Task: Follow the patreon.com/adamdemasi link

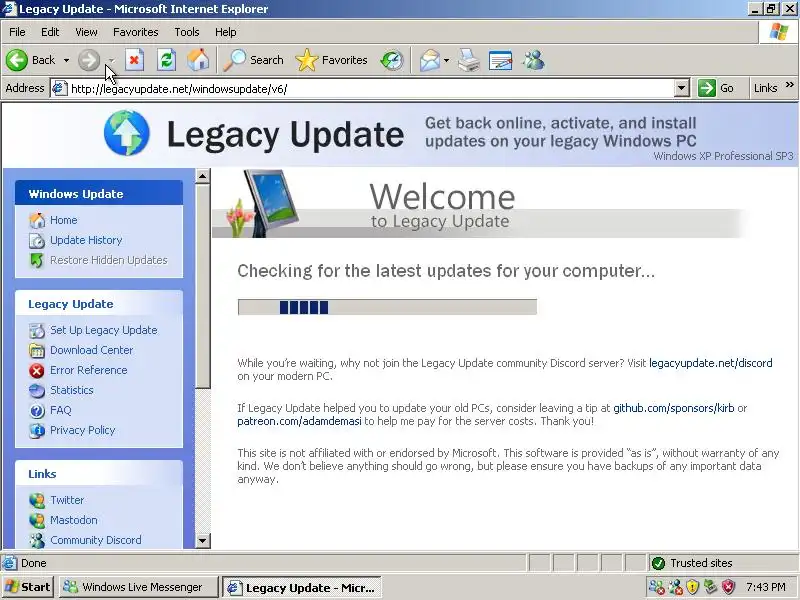Action: pos(299,421)
